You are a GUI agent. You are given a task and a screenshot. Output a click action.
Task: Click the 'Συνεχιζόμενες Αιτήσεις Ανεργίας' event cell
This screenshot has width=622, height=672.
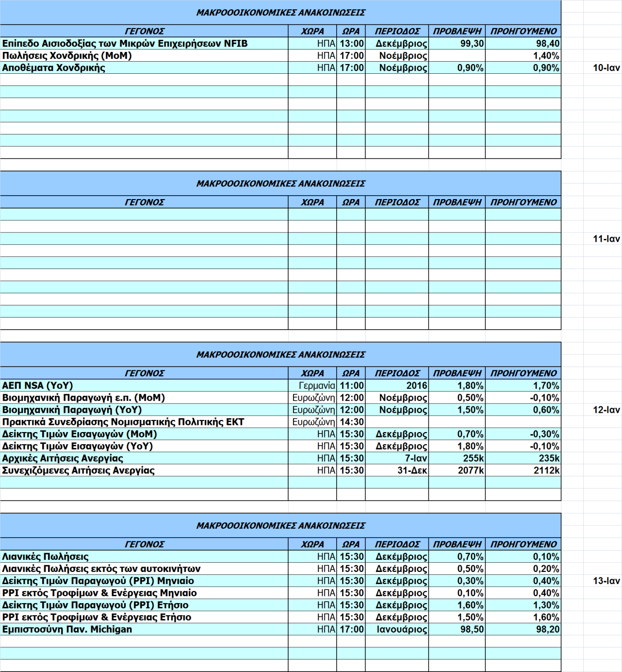(144, 470)
